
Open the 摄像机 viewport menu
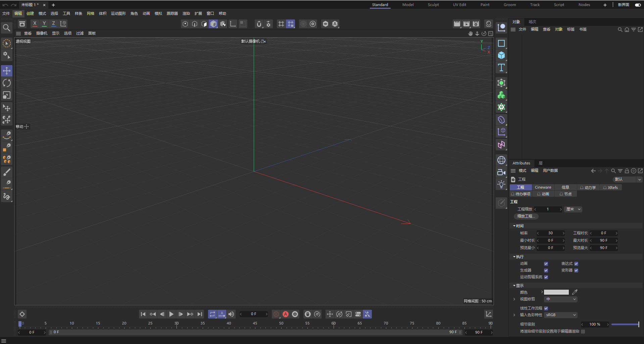(42, 33)
